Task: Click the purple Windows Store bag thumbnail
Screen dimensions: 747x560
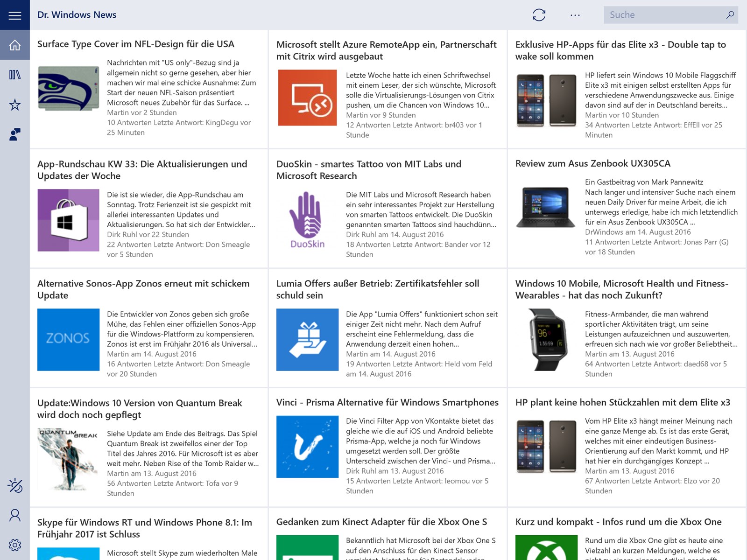Action: [68, 220]
